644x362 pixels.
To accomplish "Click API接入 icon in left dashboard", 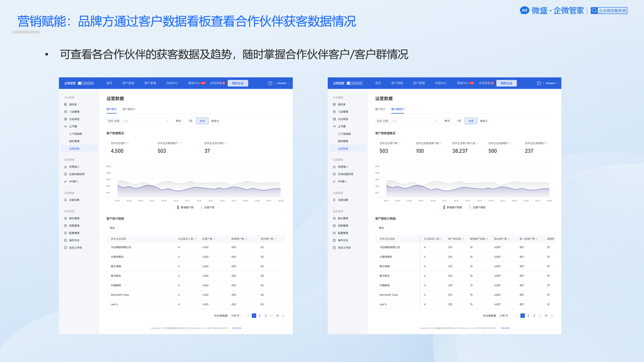I will tap(65, 182).
